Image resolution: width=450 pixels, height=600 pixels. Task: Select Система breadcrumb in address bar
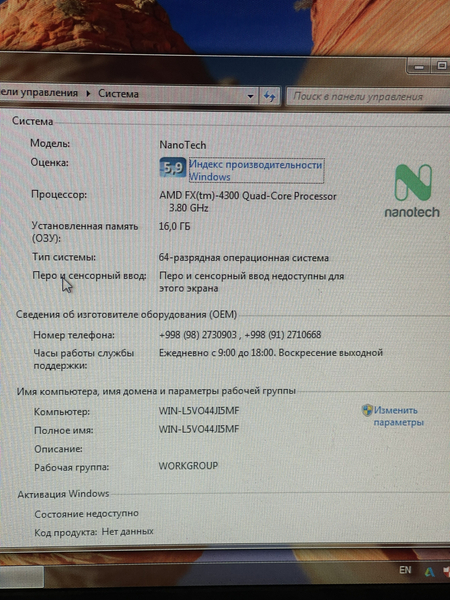pyautogui.click(x=118, y=93)
